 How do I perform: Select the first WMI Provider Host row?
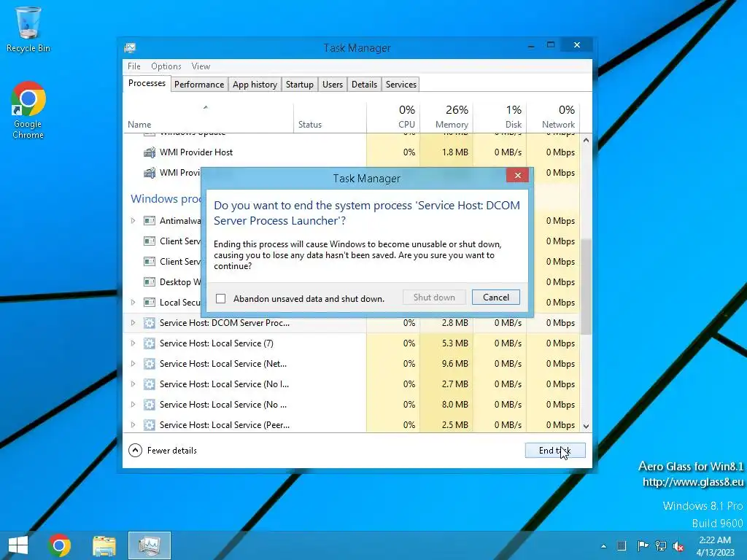pos(352,152)
